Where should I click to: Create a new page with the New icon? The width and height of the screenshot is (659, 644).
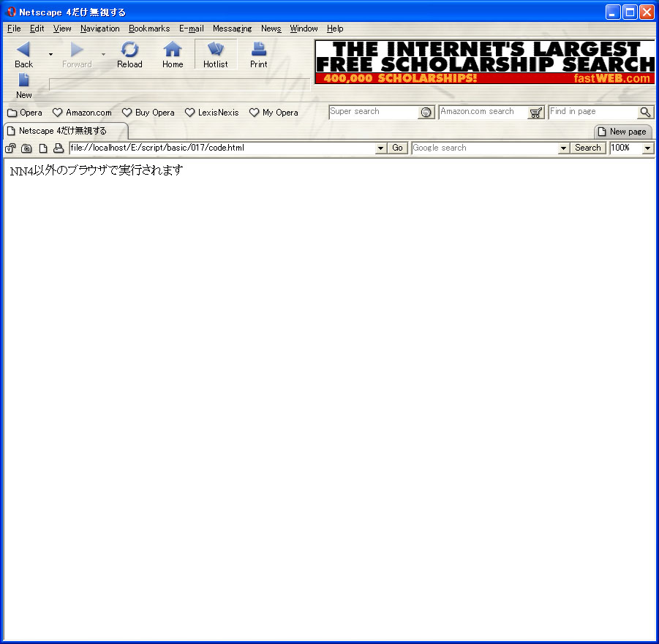click(x=23, y=86)
